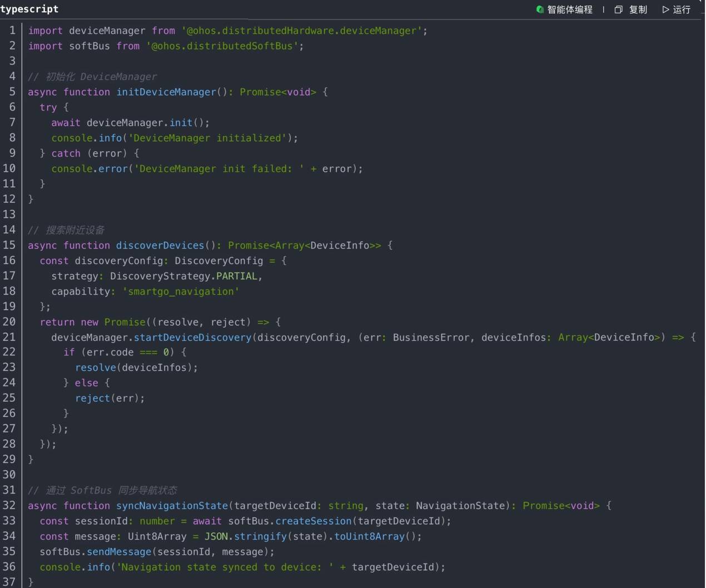Click line number 15 in the gutter
706x588 pixels.
tap(9, 245)
